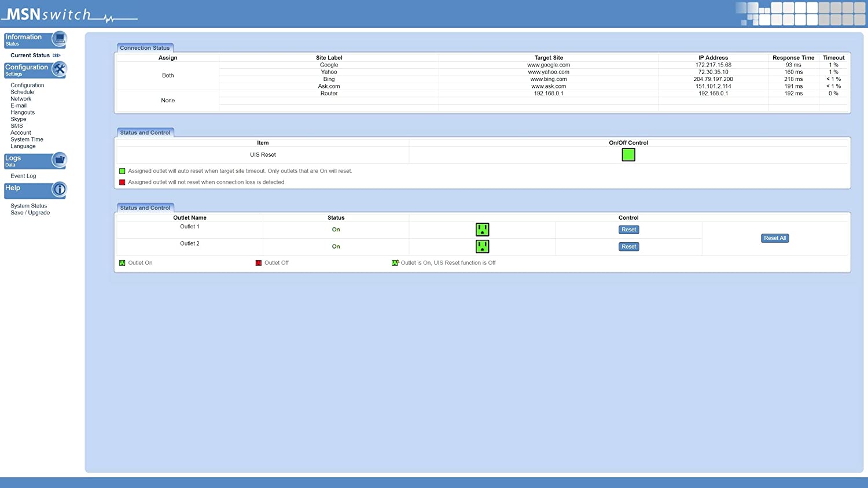Select Save / Upgrade in sidebar
868x488 pixels.
click(x=30, y=213)
